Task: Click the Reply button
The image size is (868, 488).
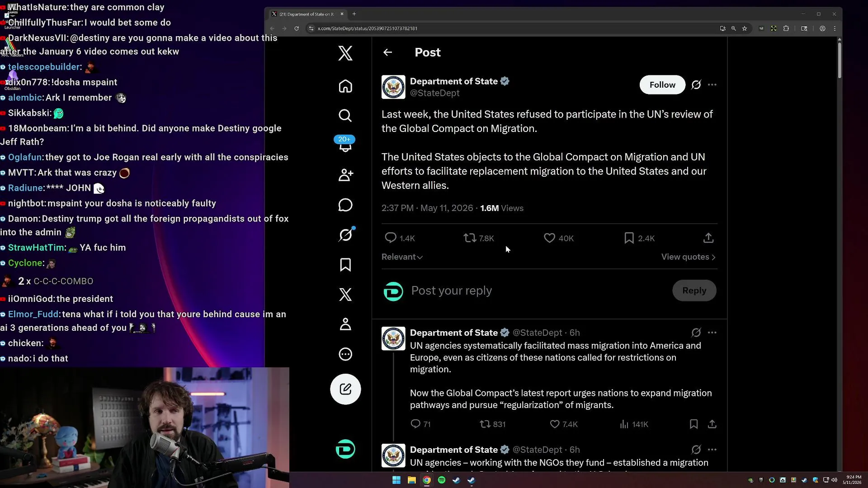Action: click(694, 291)
